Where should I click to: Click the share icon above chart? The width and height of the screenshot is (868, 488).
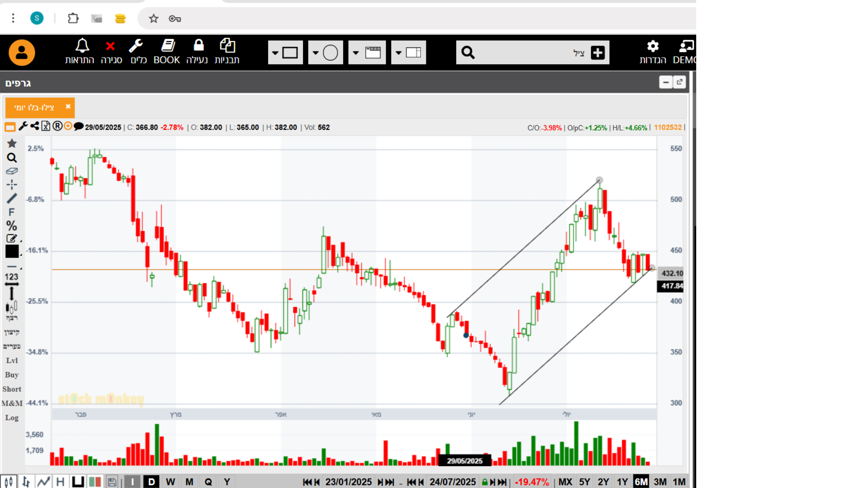pyautogui.click(x=35, y=126)
